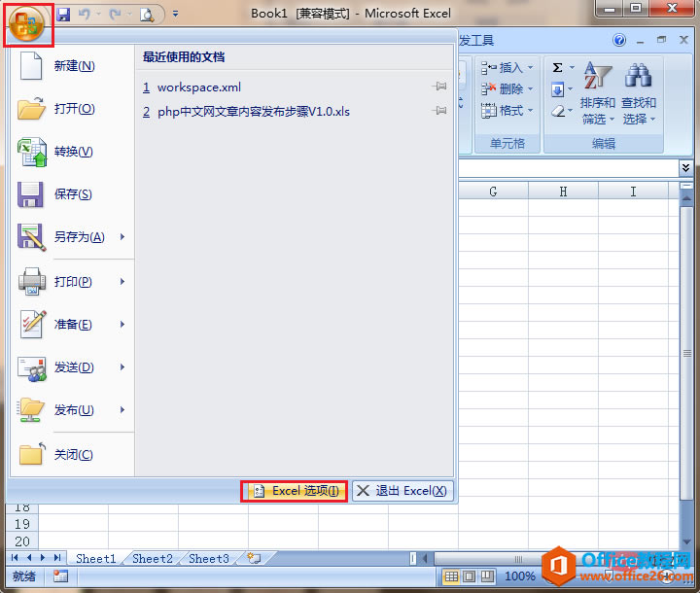The image size is (700, 593).
Task: Switch to the Sheet2 tab
Action: (x=153, y=559)
